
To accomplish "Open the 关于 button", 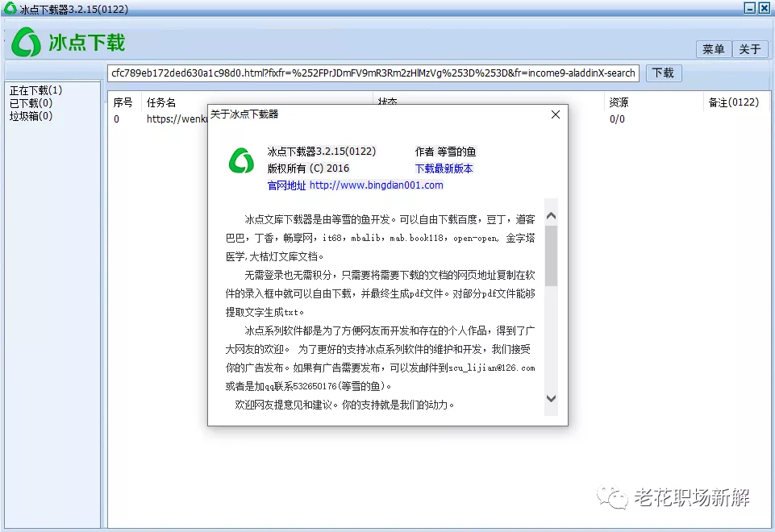I will (750, 49).
